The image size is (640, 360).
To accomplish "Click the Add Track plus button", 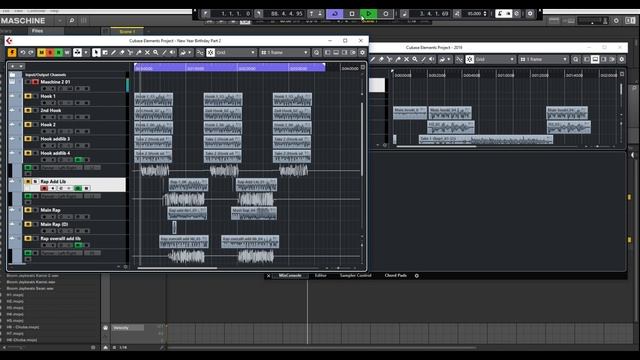I will click(x=13, y=67).
